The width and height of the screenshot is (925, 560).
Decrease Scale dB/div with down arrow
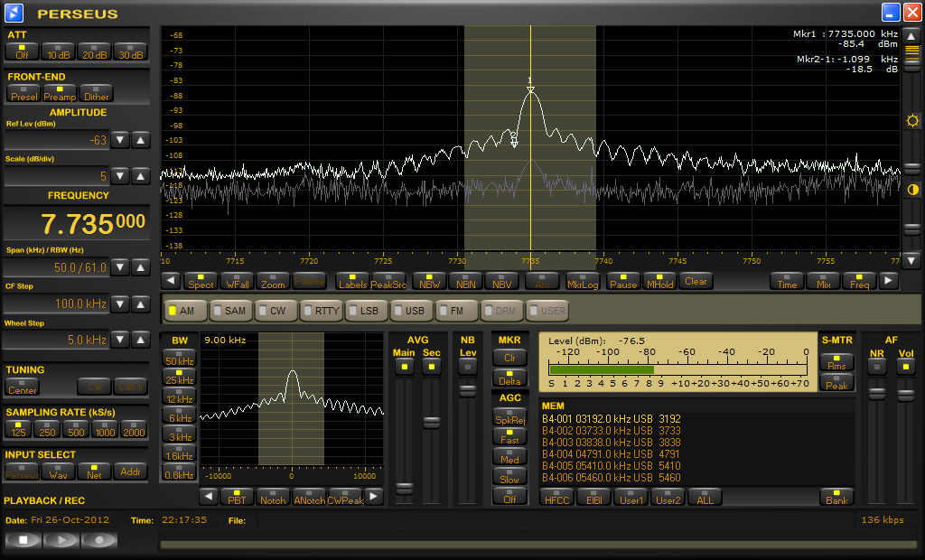coord(120,176)
